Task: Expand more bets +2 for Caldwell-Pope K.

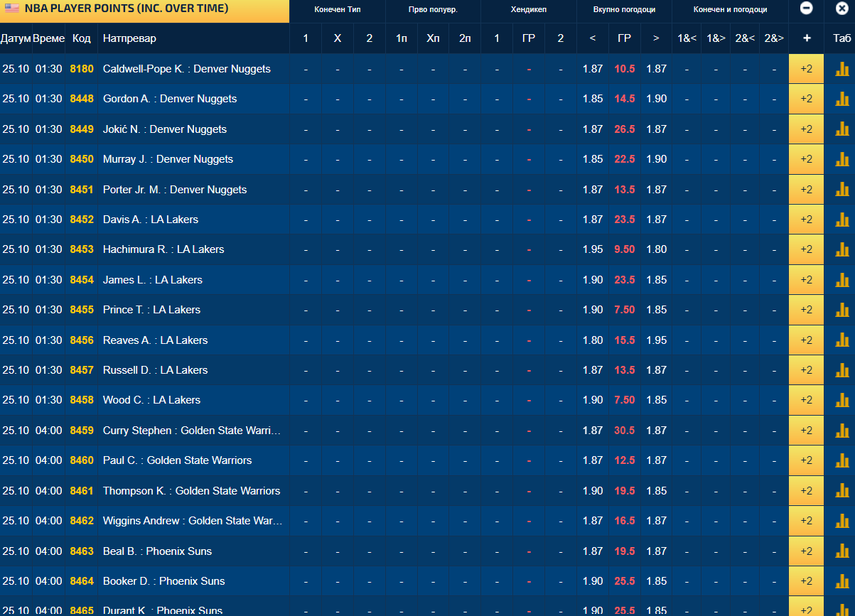Action: pyautogui.click(x=806, y=69)
